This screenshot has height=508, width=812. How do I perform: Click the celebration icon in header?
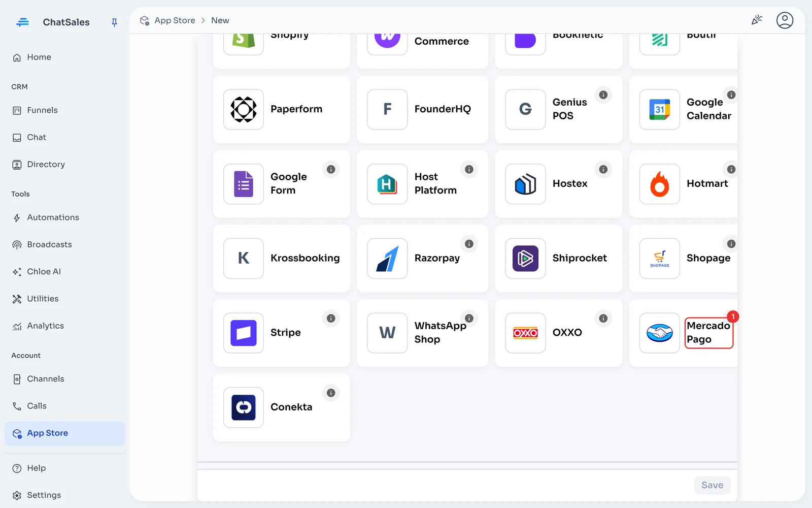(x=757, y=20)
